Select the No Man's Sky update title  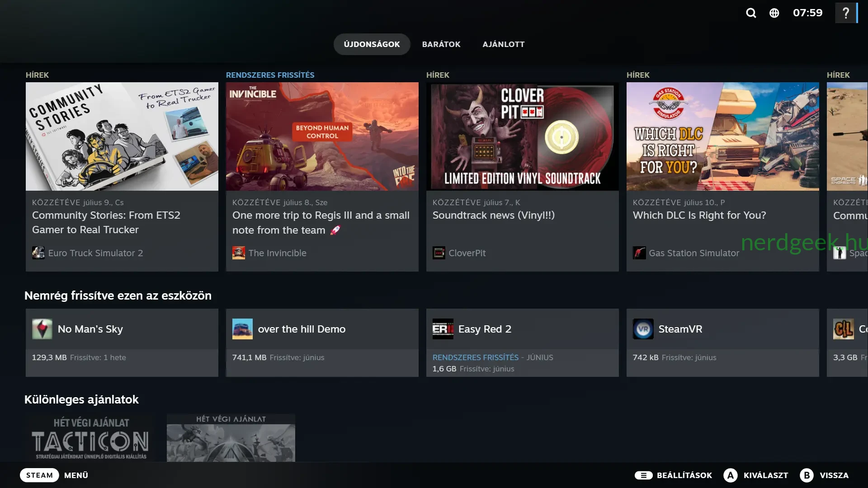[x=90, y=329]
